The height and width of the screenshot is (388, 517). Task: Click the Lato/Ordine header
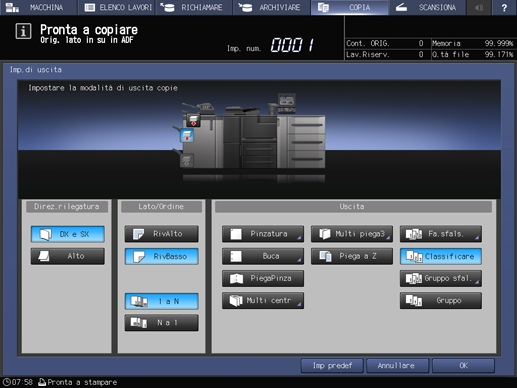(161, 207)
